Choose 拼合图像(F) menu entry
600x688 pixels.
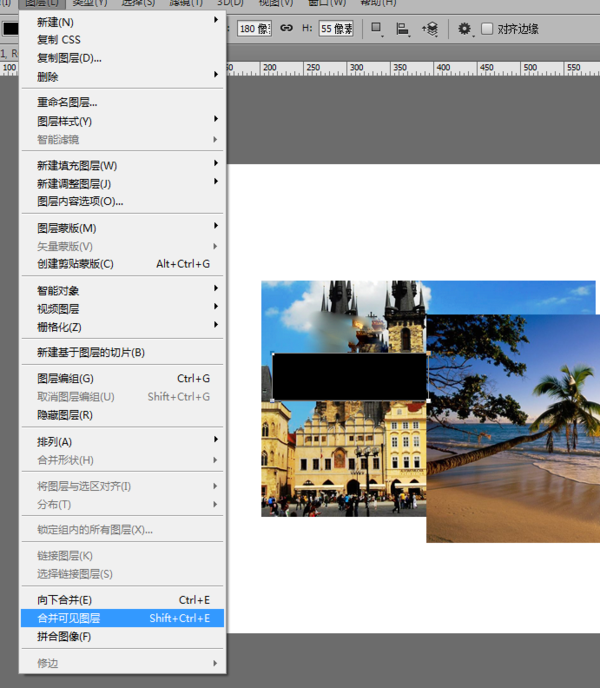tap(122, 636)
